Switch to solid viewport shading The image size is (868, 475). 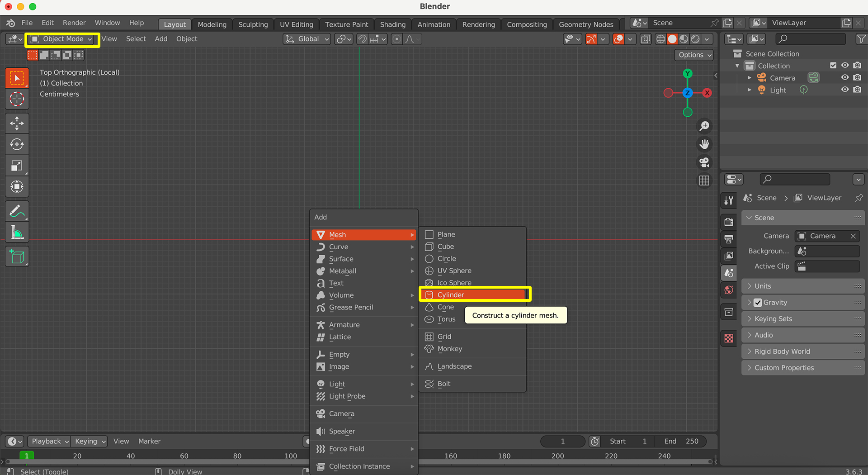(672, 39)
